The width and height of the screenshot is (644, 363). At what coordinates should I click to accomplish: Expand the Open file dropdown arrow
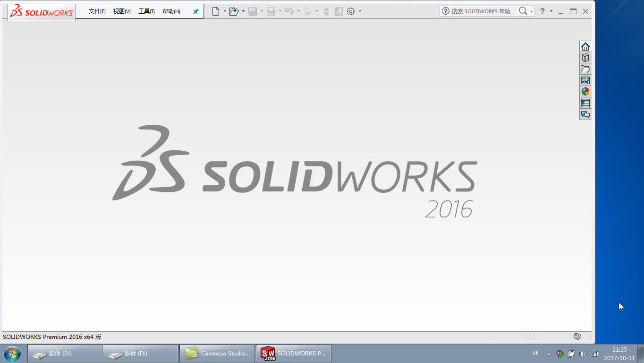243,11
